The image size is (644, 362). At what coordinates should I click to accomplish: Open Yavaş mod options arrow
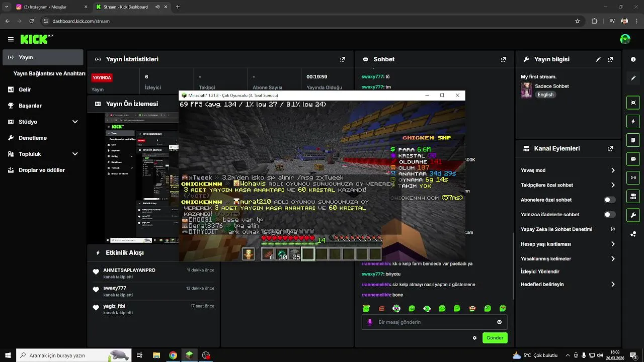point(613,170)
